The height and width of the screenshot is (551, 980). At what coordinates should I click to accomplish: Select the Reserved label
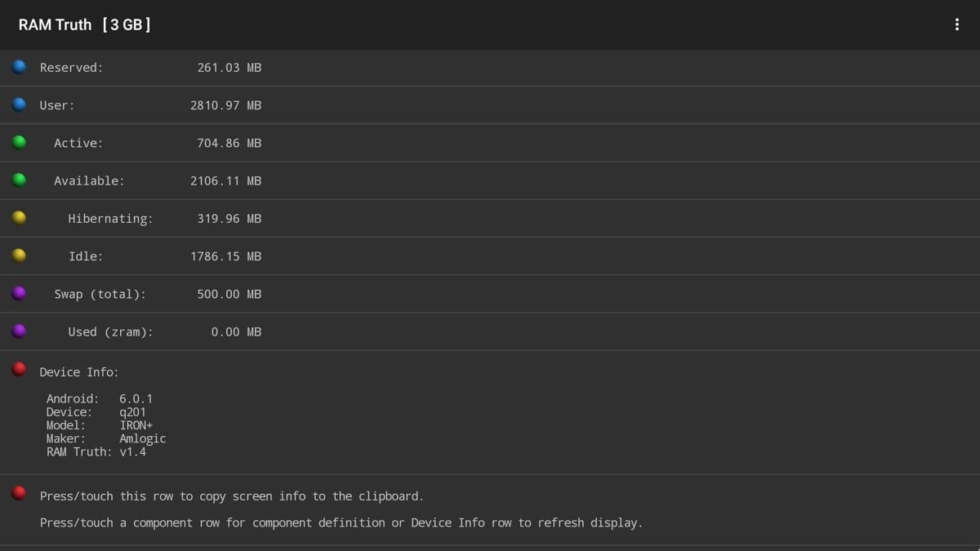pyautogui.click(x=72, y=68)
